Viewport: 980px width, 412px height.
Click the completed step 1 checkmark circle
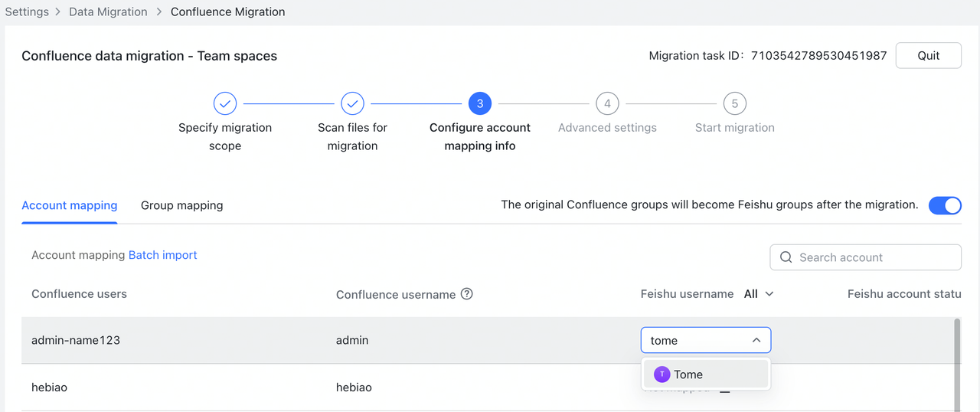point(225,103)
